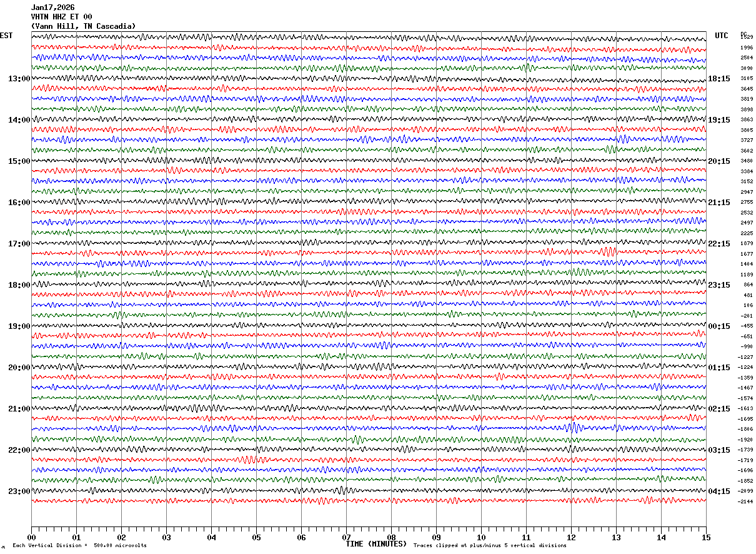The width and height of the screenshot is (756, 554).
Task: Click the Jan17,2026 date header
Action: tap(52, 8)
